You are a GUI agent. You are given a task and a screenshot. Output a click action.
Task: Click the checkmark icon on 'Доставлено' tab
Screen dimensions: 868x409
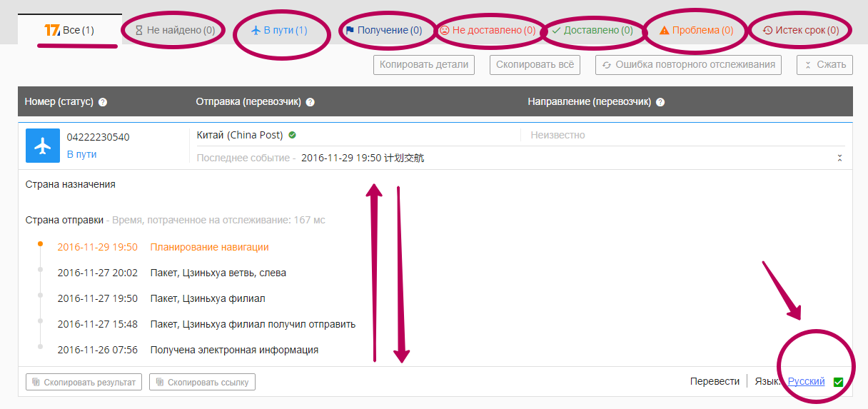click(556, 31)
